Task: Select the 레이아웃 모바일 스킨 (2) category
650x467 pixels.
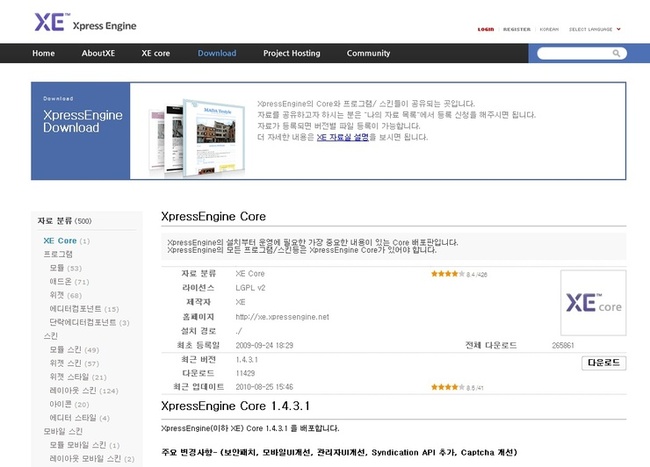Action: tap(92, 459)
